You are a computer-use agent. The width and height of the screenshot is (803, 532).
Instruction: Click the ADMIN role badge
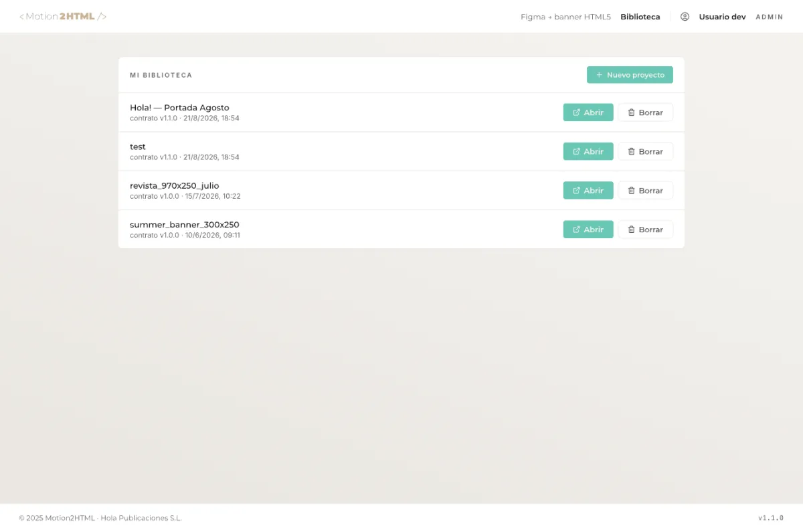pos(770,17)
